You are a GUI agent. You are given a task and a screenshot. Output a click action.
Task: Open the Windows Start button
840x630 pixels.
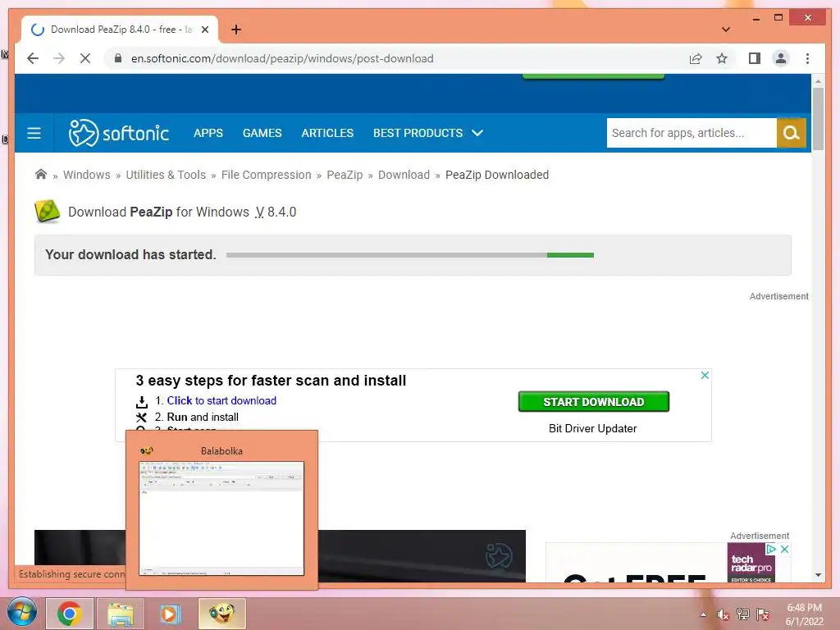(x=21, y=612)
